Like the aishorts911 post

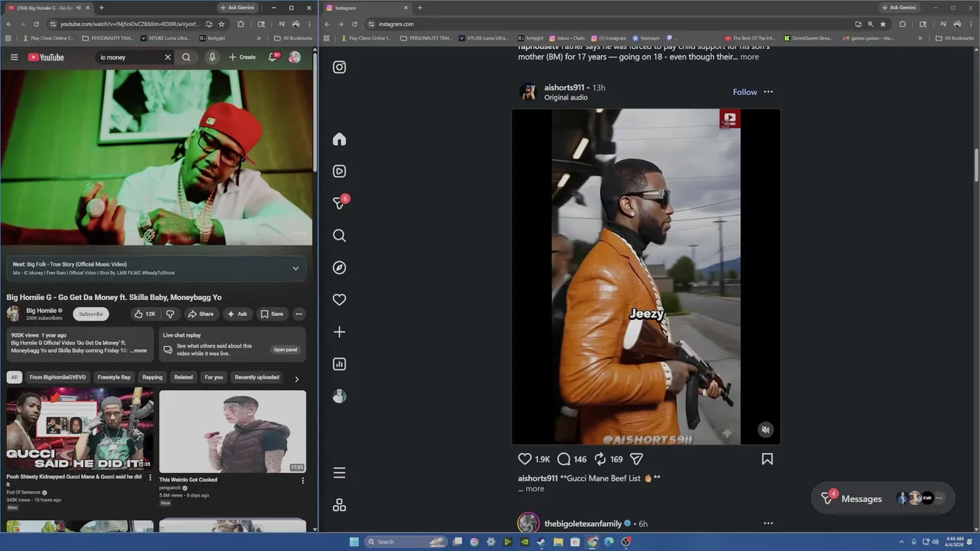click(x=524, y=459)
